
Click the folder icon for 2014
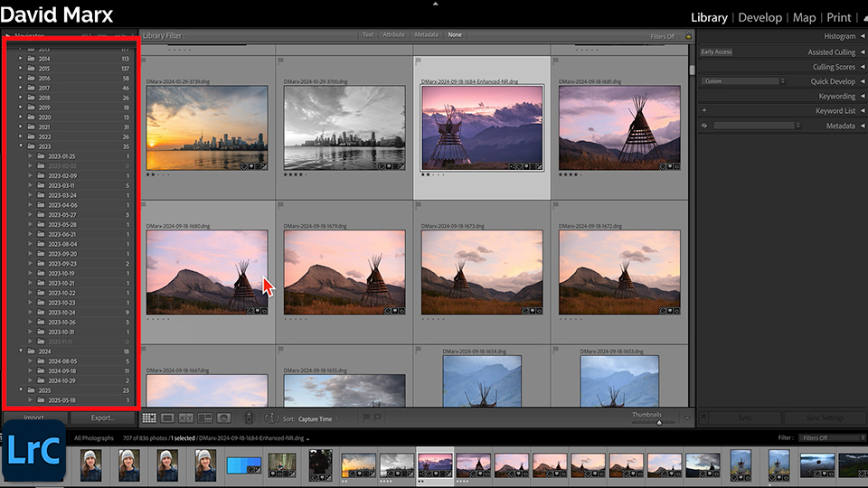point(32,59)
